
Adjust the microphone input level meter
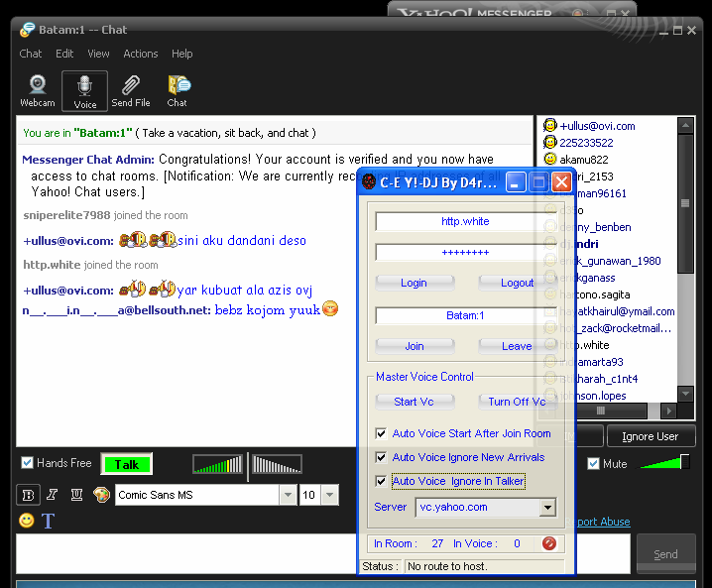tap(218, 464)
